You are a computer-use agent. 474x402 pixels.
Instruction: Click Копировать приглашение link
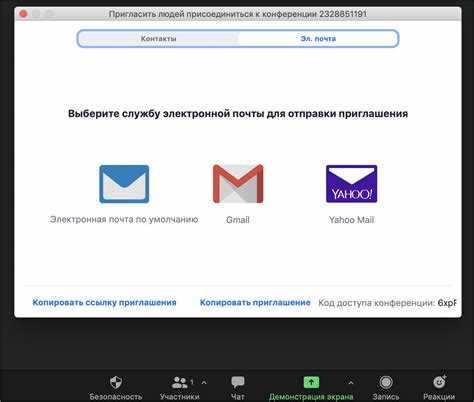coord(255,302)
